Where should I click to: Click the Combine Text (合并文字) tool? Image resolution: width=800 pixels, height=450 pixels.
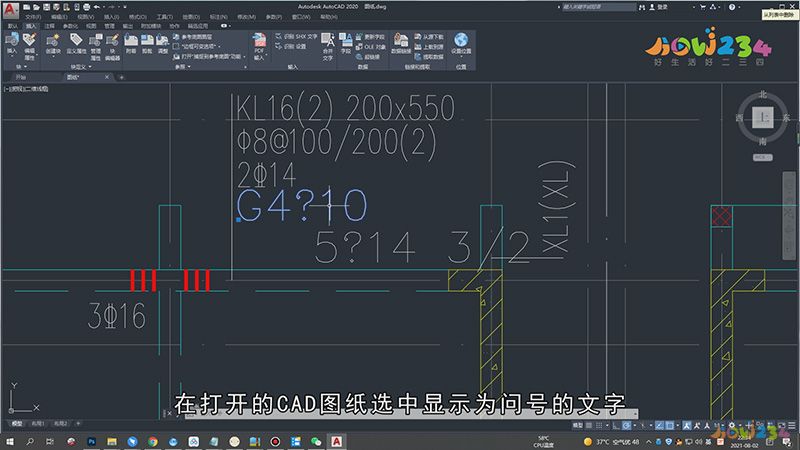tap(328, 46)
